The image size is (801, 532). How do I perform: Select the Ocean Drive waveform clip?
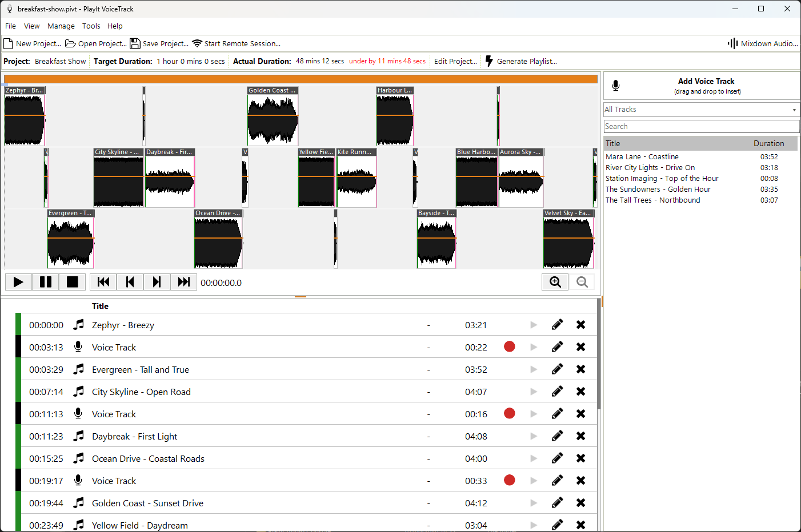(x=218, y=239)
